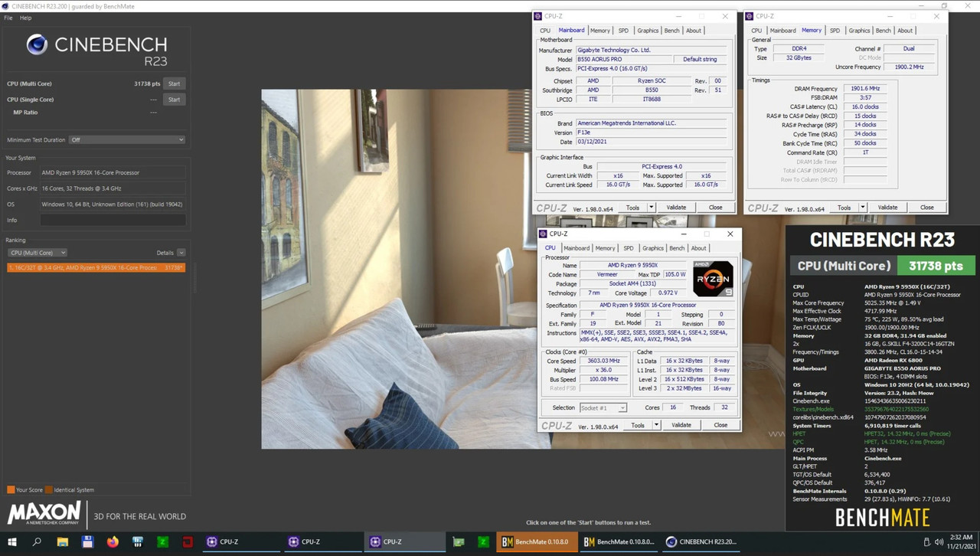Click the DRAM Frequency value 1901.6 MHz
This screenshot has width=980, height=556.
(864, 88)
